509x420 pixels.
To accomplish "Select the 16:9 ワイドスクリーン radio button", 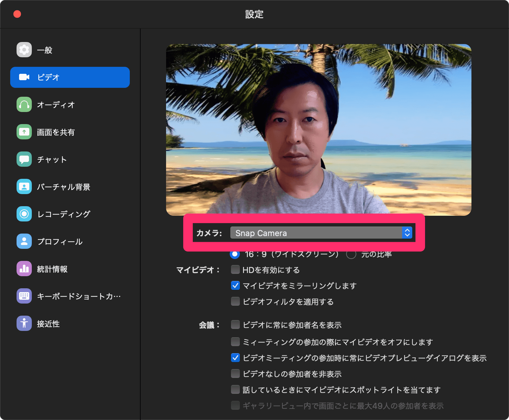I will click(235, 254).
